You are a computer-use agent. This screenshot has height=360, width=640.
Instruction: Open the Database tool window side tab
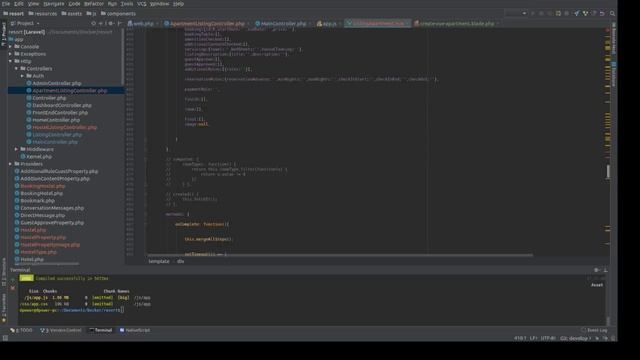(613, 74)
